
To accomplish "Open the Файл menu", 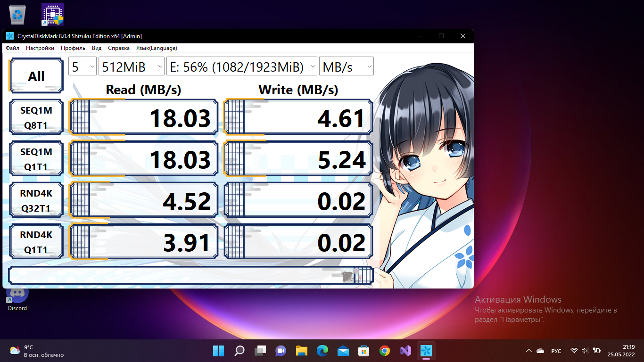I will tap(13, 48).
